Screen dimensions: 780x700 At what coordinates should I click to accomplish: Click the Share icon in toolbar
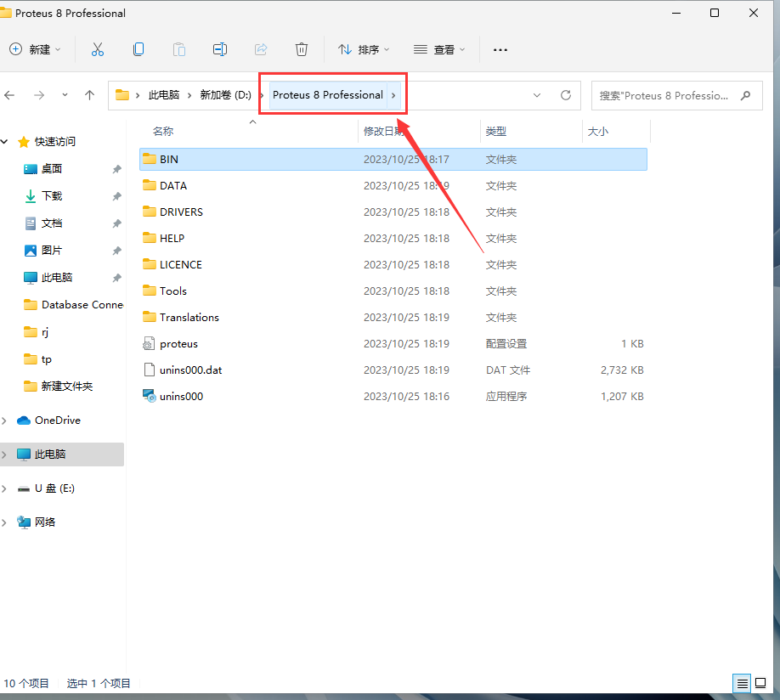tap(261, 49)
